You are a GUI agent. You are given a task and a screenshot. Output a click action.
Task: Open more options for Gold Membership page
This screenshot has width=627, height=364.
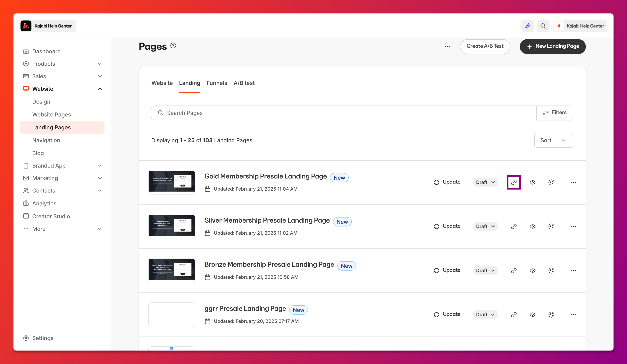point(573,182)
